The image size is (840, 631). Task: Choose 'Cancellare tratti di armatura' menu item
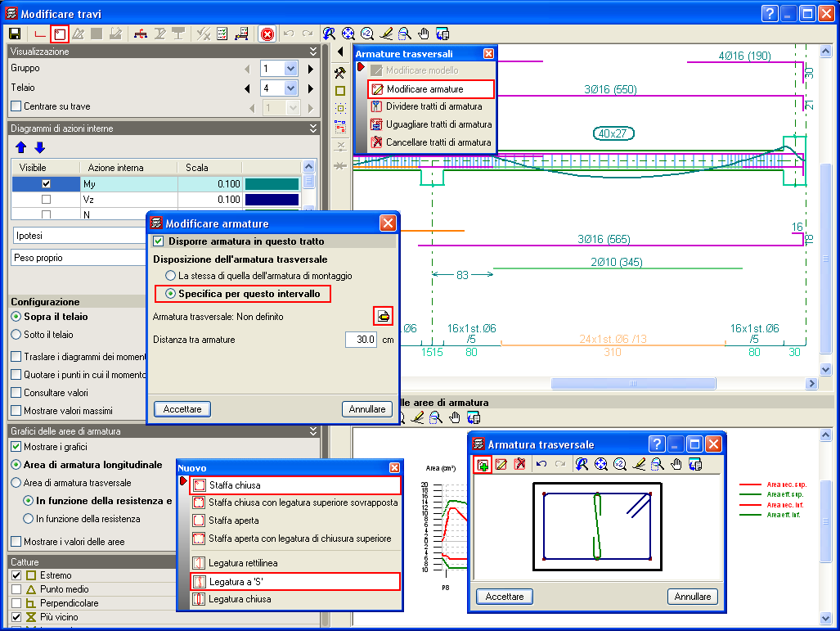pyautogui.click(x=431, y=142)
